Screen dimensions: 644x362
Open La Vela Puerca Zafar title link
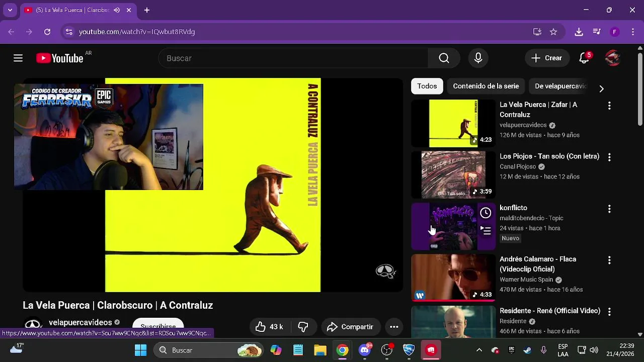point(538,110)
